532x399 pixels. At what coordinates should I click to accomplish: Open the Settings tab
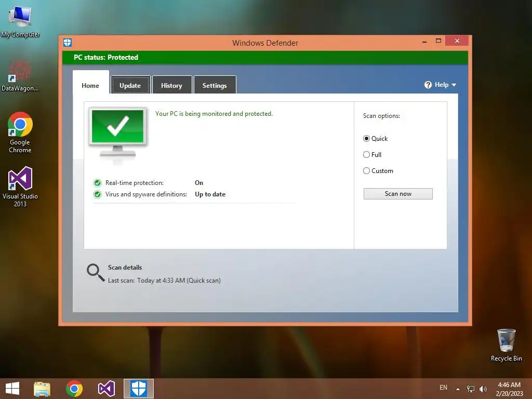click(215, 86)
